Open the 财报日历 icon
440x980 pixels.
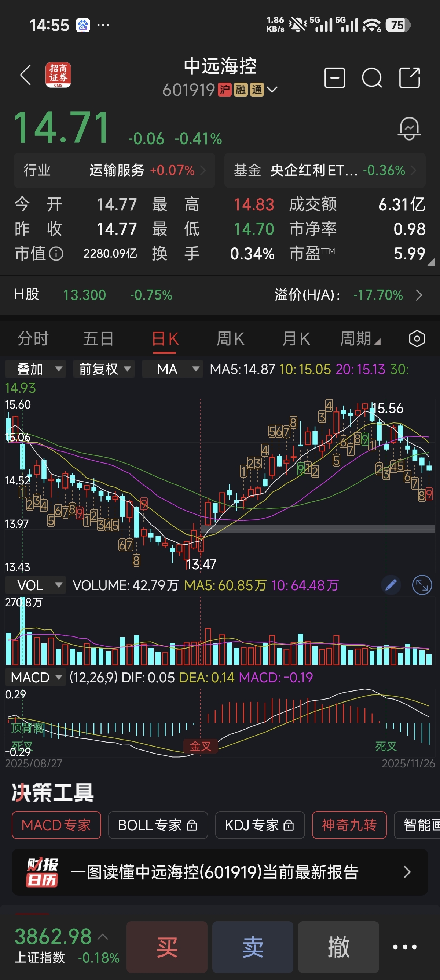click(x=42, y=872)
